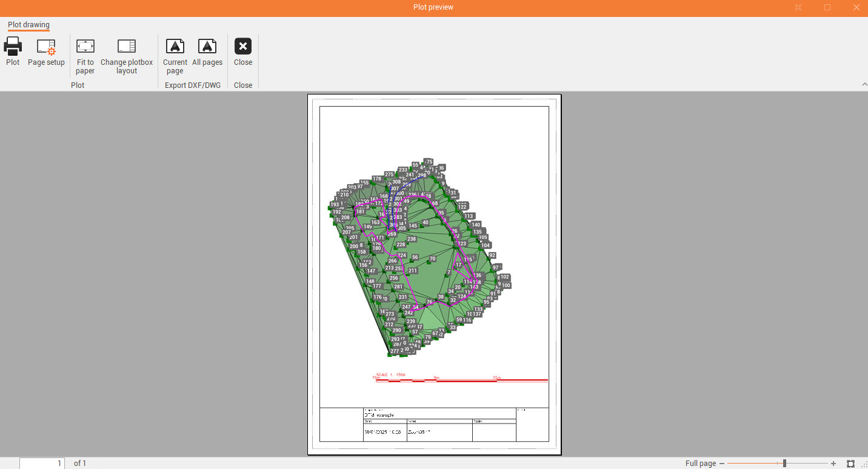Image resolution: width=868 pixels, height=469 pixels.
Task: Click the red scale bar on the page
Action: point(461,381)
